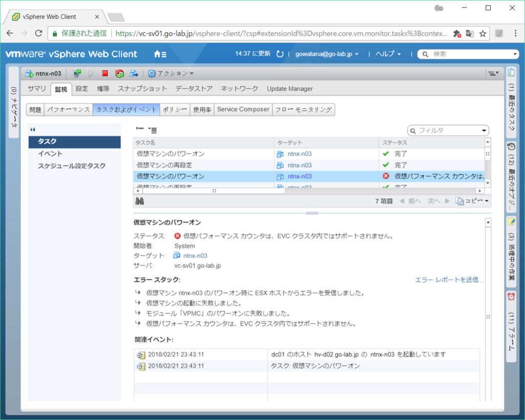Click the red power off icon

point(105,73)
